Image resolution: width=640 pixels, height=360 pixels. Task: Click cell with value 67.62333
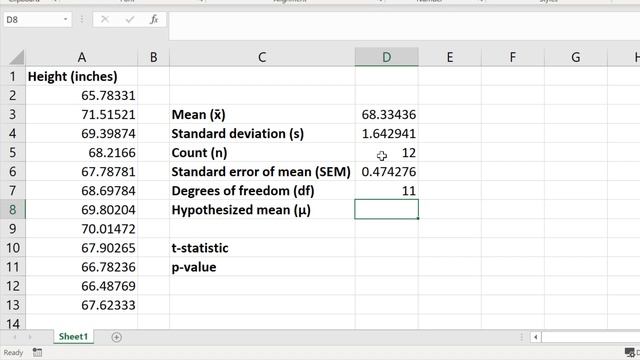tap(82, 305)
